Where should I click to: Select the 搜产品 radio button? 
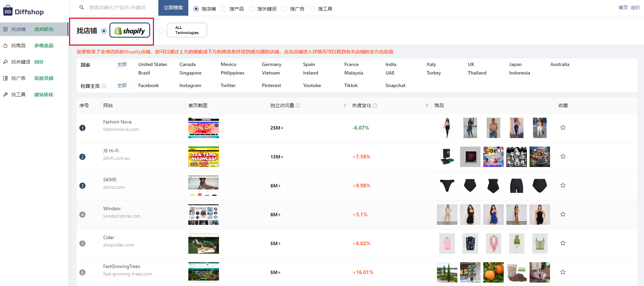tap(224, 9)
